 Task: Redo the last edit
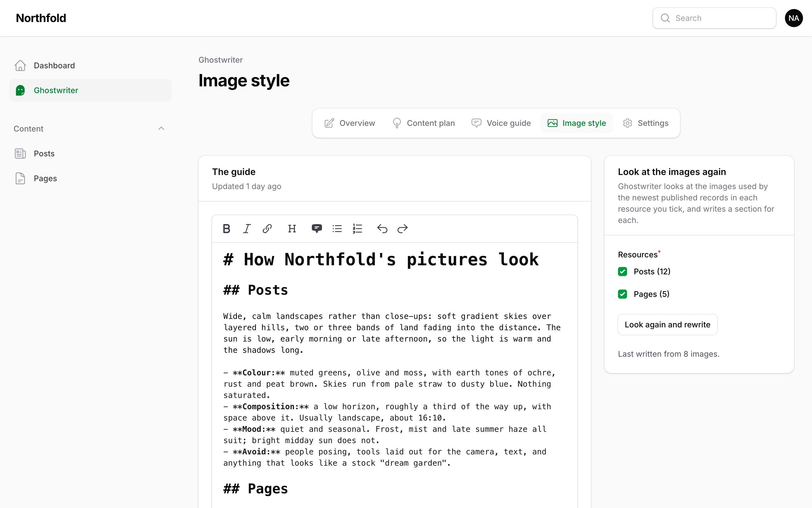point(402,229)
